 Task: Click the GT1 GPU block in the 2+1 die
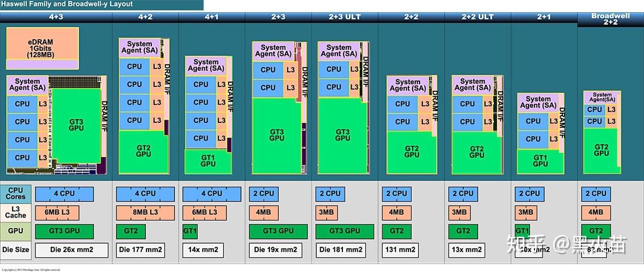tap(541, 161)
